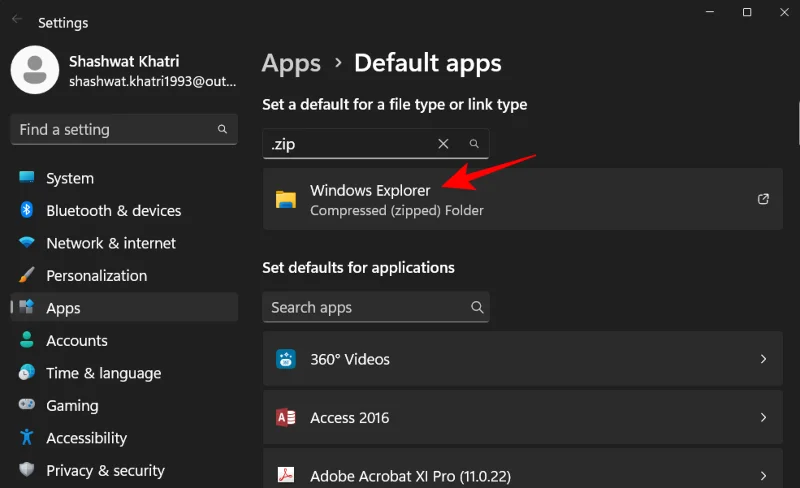The image size is (800, 488).
Task: Focus the Find a setting search field
Action: click(124, 129)
